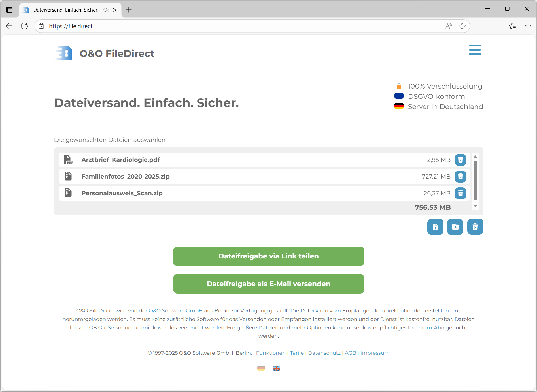Image resolution: width=537 pixels, height=392 pixels.
Task: Open the O&O Software GmbH link
Action: pos(175,310)
